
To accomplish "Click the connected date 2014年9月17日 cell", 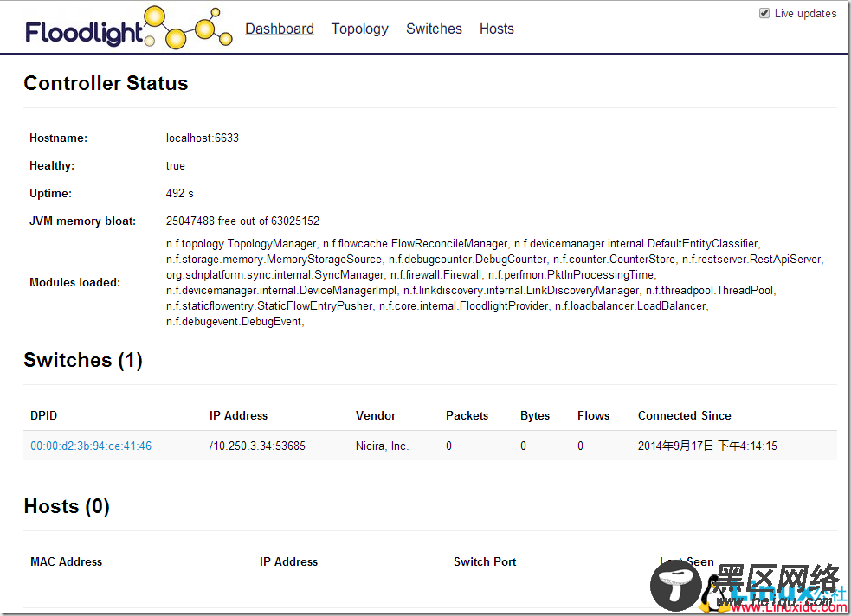I will pyautogui.click(x=707, y=446).
